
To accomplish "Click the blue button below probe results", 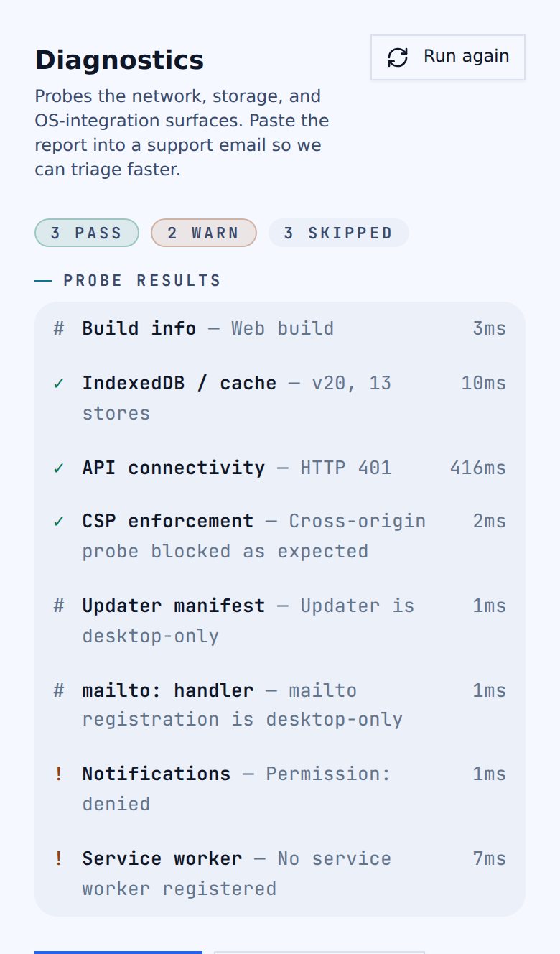I will [118, 953].
